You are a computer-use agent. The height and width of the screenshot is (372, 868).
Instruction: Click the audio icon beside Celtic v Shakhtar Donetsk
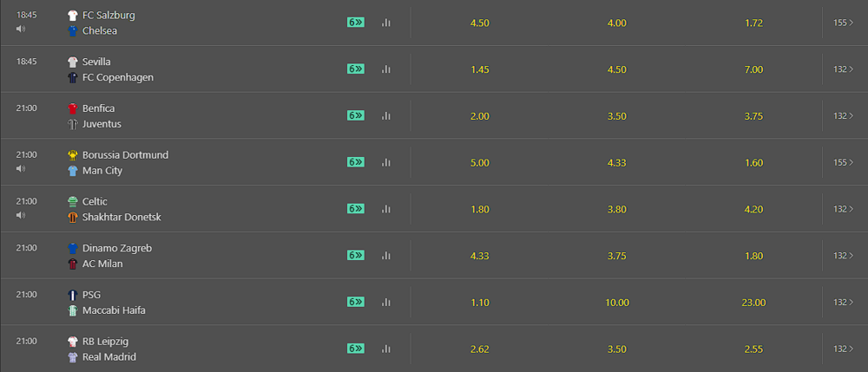pyautogui.click(x=21, y=214)
